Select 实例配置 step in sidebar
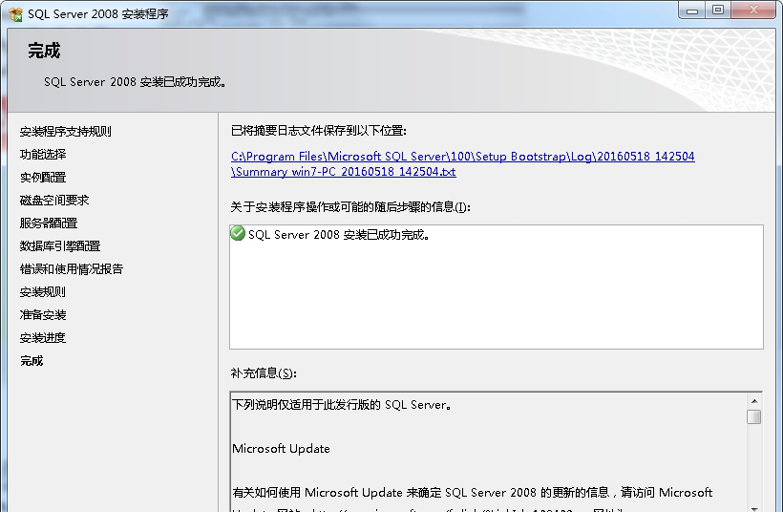This screenshot has width=783, height=532. 43,178
